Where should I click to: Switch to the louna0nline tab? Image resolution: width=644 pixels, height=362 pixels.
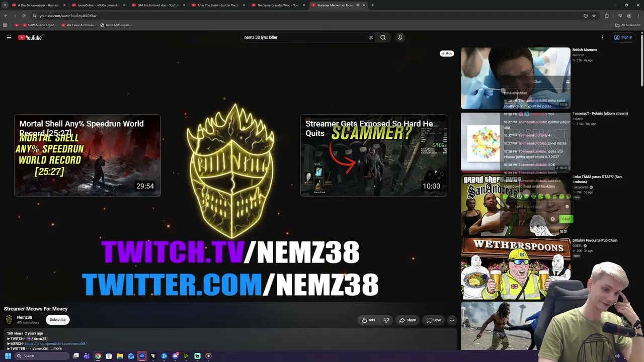pos(99,5)
